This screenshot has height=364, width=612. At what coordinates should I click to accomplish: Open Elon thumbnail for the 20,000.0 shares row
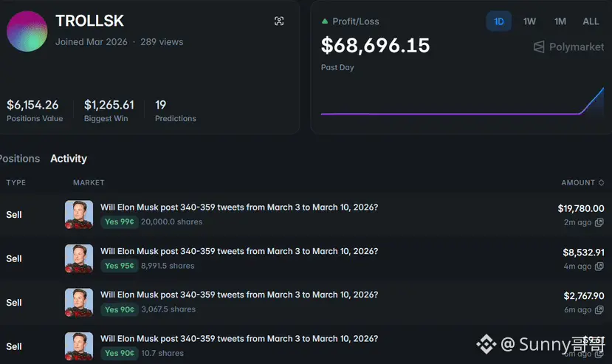pos(79,214)
